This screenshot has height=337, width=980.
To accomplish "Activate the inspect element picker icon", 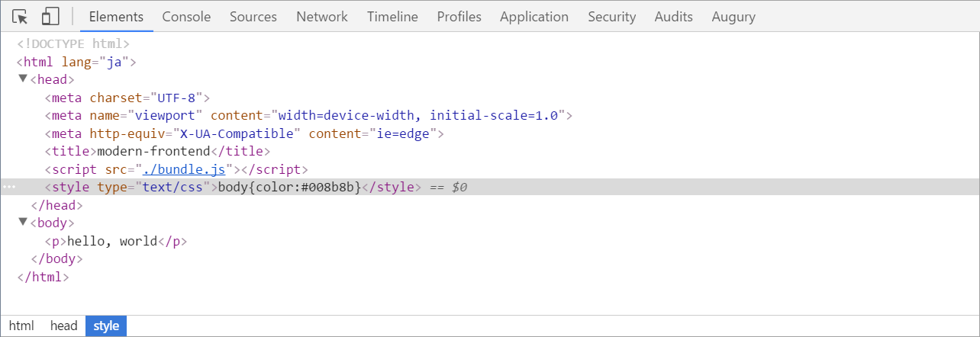I will coord(20,16).
